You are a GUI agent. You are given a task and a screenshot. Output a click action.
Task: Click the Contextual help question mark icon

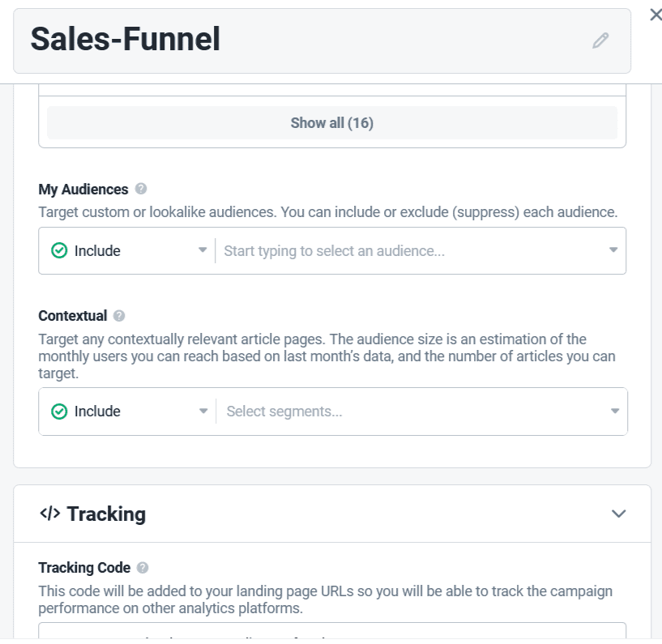click(119, 316)
